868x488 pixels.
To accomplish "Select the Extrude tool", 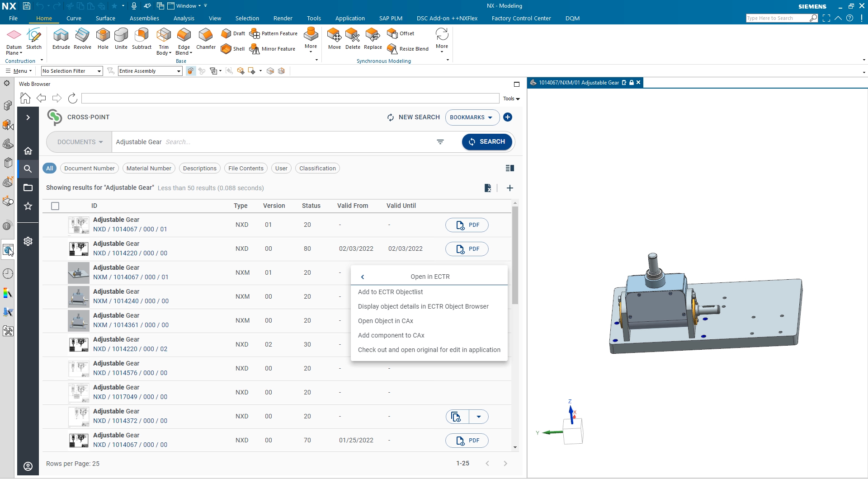I will click(61, 38).
